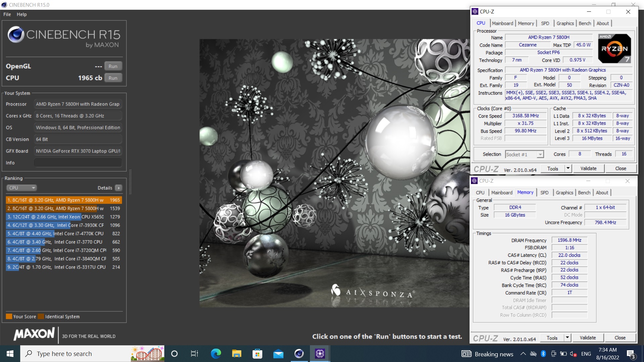
Task: Open SPD tab in top CPU-Z window
Action: click(x=545, y=23)
